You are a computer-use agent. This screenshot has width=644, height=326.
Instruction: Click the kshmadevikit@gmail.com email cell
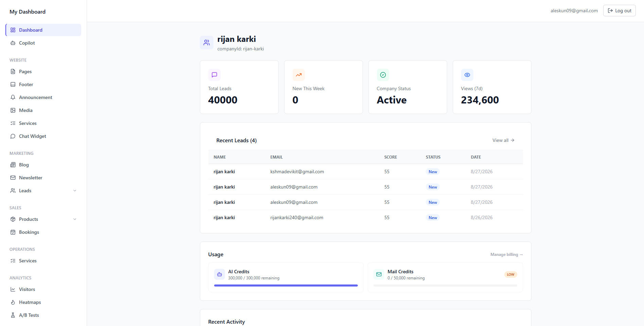[297, 172]
